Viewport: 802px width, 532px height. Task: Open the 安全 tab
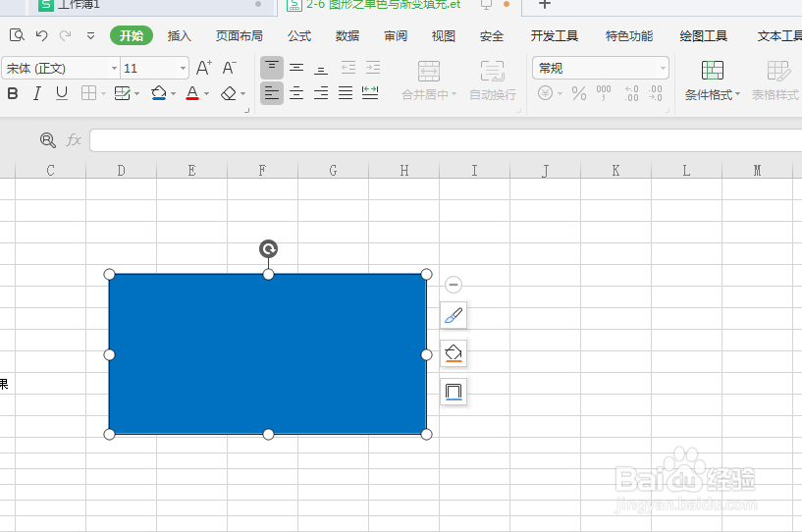point(492,35)
